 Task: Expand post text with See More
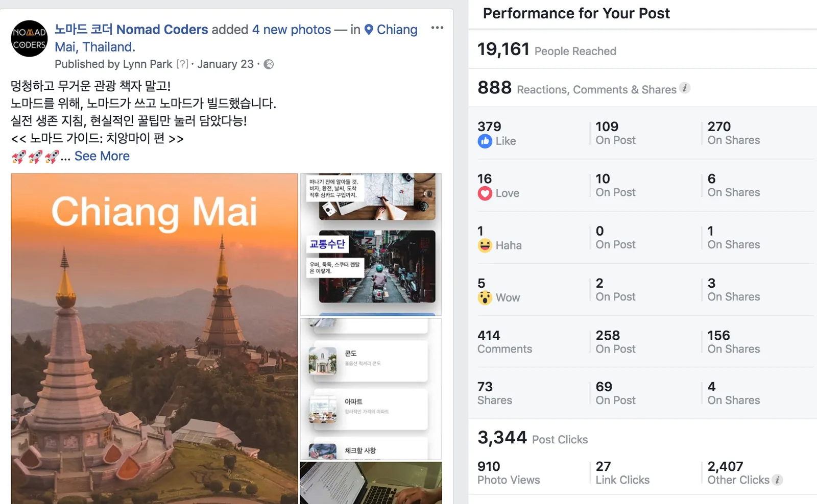click(x=102, y=156)
